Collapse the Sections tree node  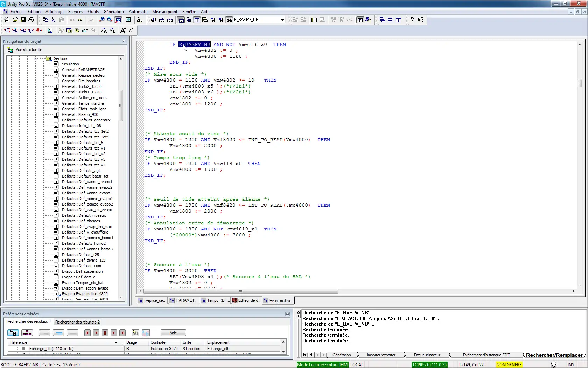36,58
